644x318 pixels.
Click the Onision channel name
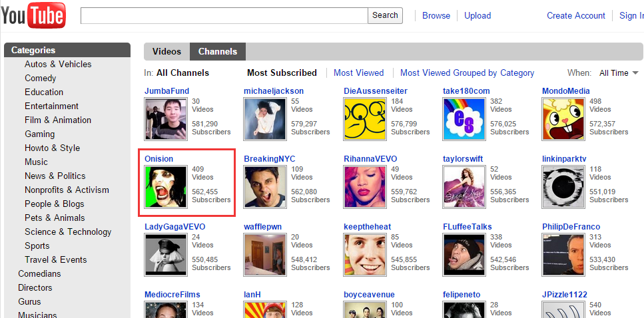(x=159, y=158)
